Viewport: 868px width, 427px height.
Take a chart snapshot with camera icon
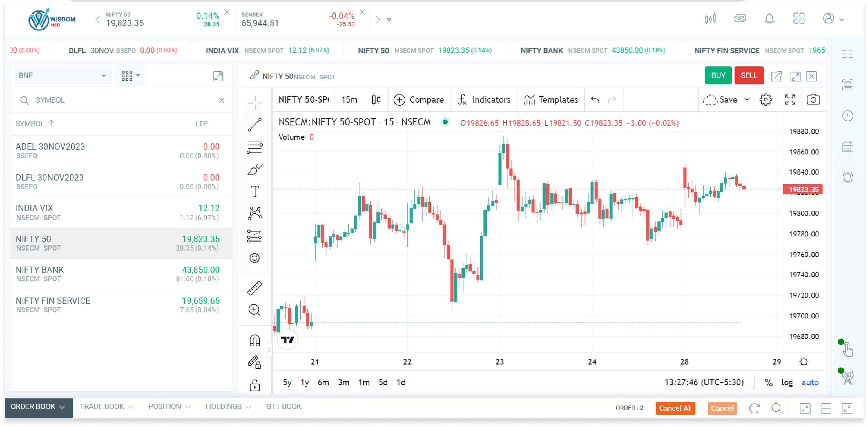coord(813,99)
